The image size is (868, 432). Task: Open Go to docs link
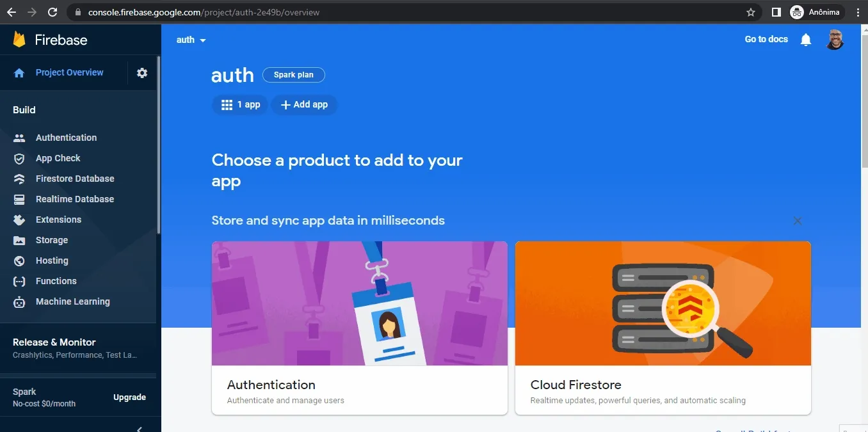[x=766, y=39]
